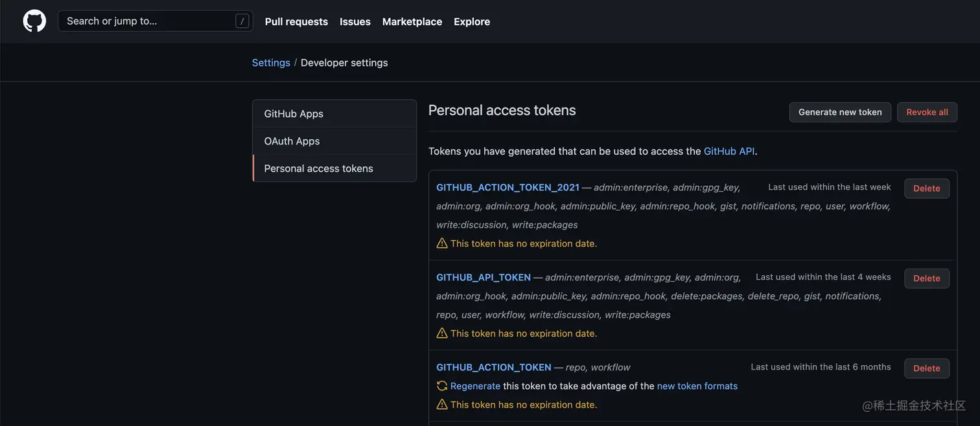Click the slash shortcut icon in search
This screenshot has height=426, width=980.
coord(242,21)
